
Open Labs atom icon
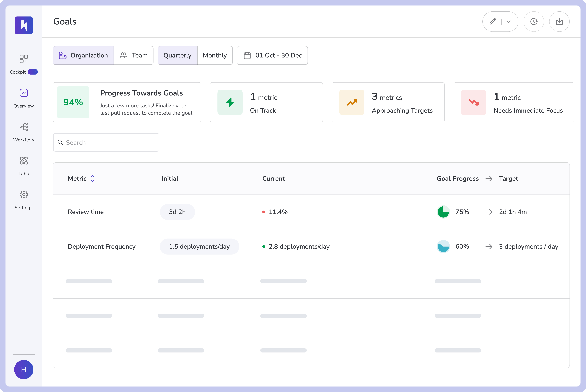(23, 166)
